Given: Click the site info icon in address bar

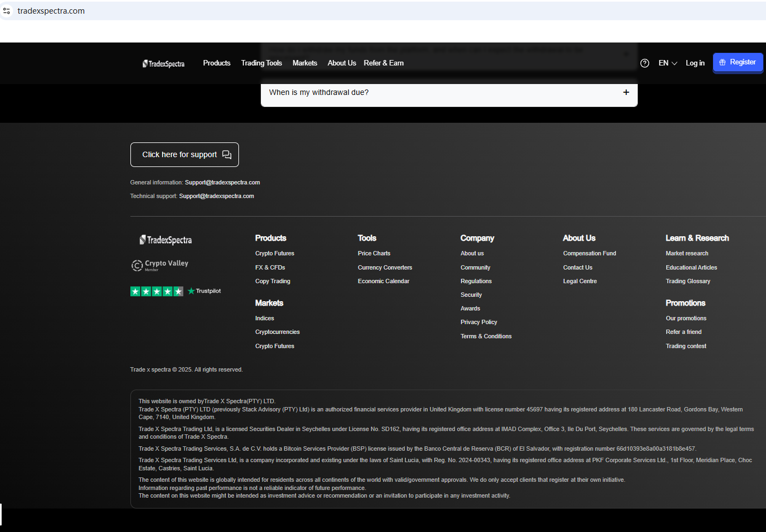Looking at the screenshot, I should pos(7,11).
